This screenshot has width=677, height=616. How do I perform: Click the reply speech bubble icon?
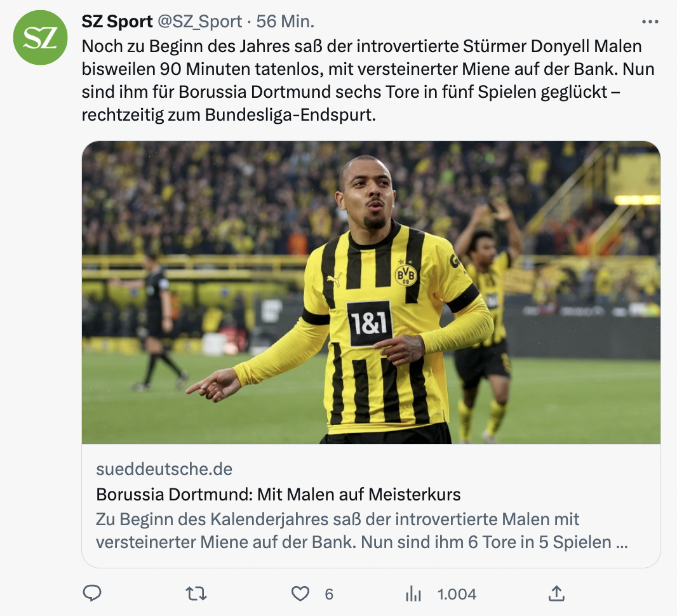click(92, 593)
